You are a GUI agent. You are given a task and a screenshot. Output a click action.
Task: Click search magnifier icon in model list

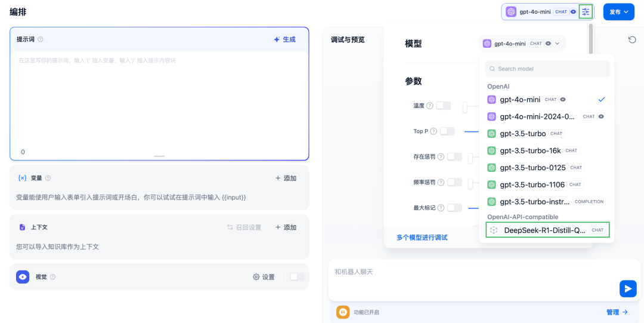(x=492, y=69)
